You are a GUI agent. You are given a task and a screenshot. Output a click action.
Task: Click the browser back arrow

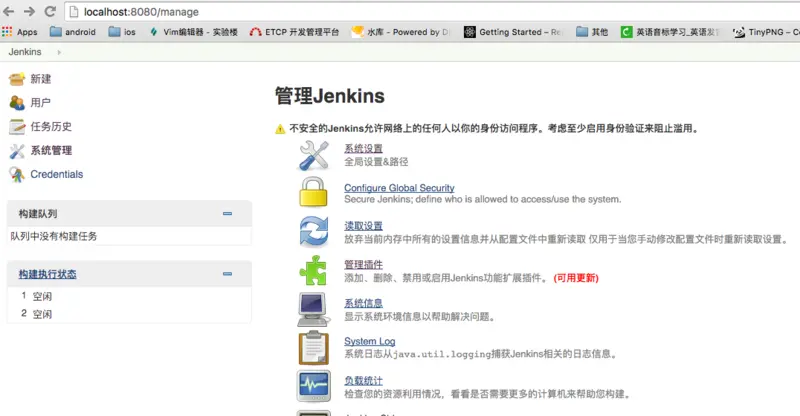coord(9,12)
